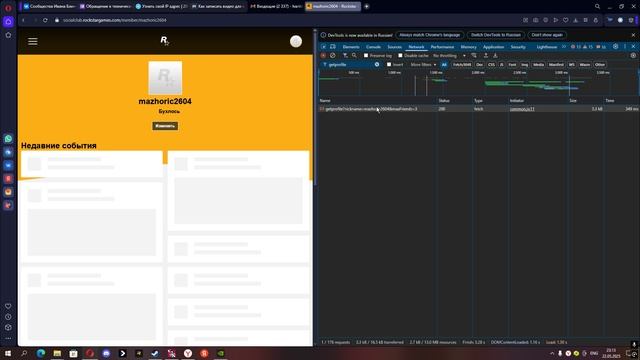Viewport: 640px width, 360px height.
Task: Expand more DevTools tabs with the chevron
Action: (x=564, y=47)
